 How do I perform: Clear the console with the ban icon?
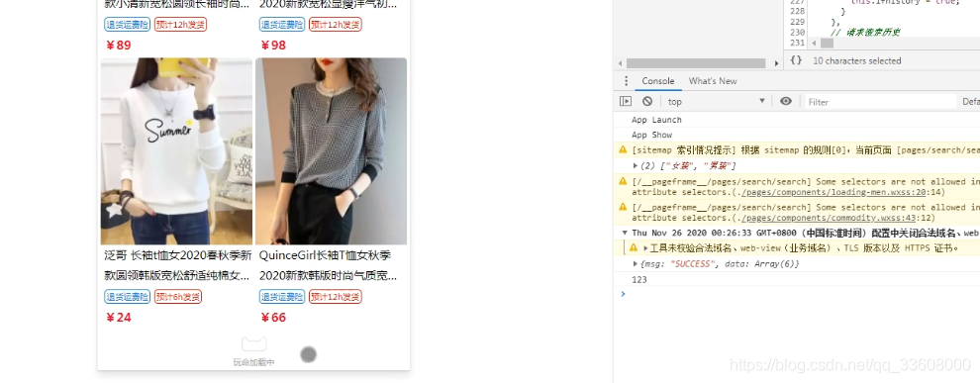click(647, 101)
